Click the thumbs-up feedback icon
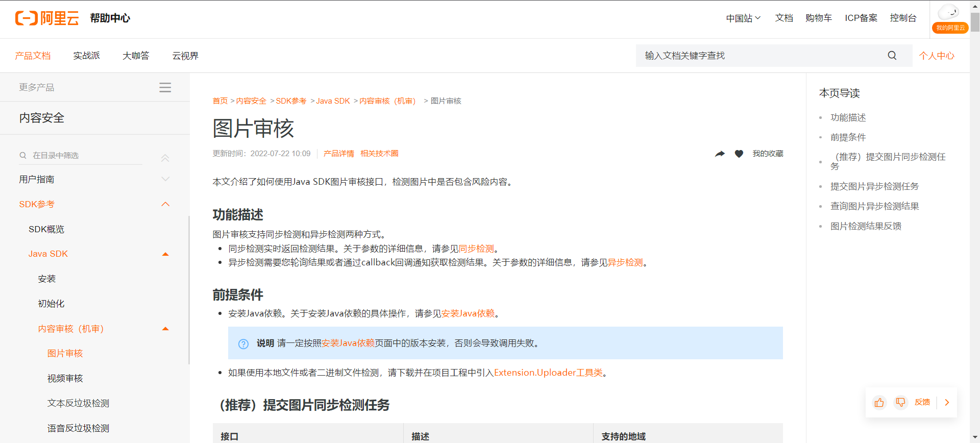The image size is (980, 443). coord(879,403)
